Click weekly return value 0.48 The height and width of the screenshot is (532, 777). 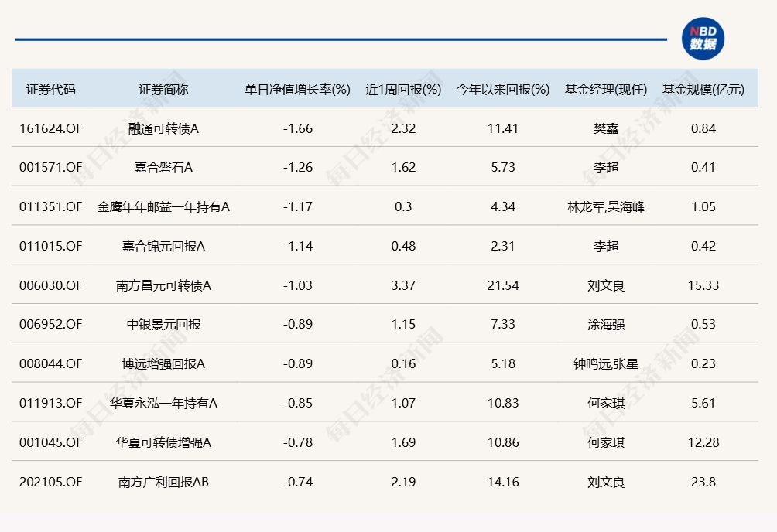pos(403,246)
